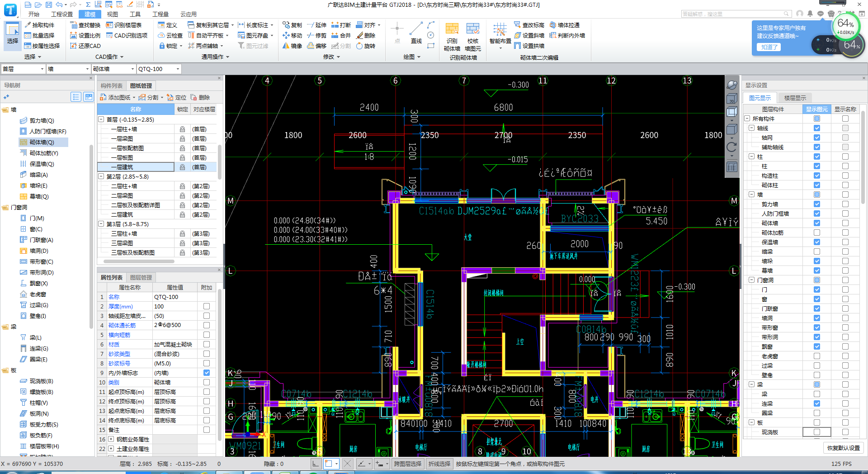The width and height of the screenshot is (868, 474).
Task: Click the 打断 break tool
Action: 341,25
